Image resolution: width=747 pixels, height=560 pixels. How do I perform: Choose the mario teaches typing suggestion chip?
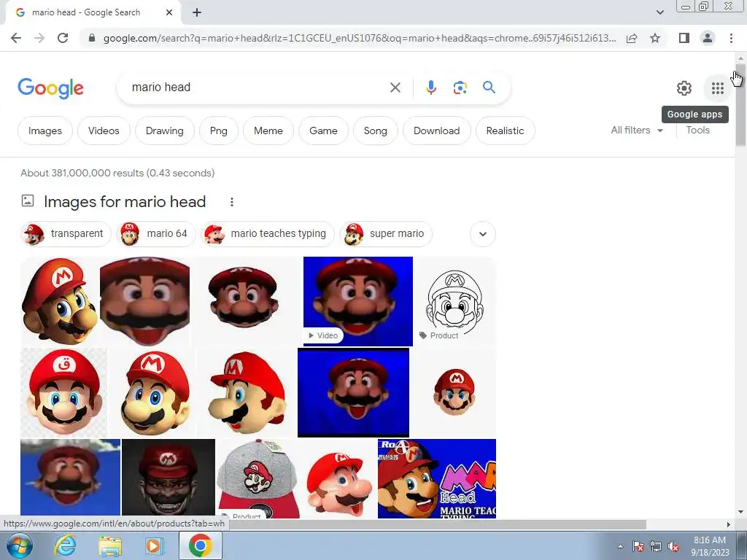pyautogui.click(x=267, y=234)
